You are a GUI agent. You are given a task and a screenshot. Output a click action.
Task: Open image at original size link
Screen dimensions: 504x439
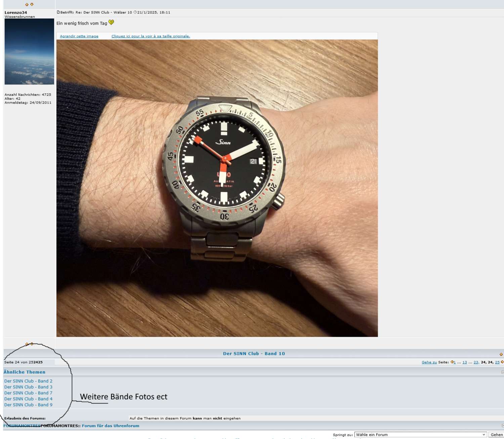151,36
